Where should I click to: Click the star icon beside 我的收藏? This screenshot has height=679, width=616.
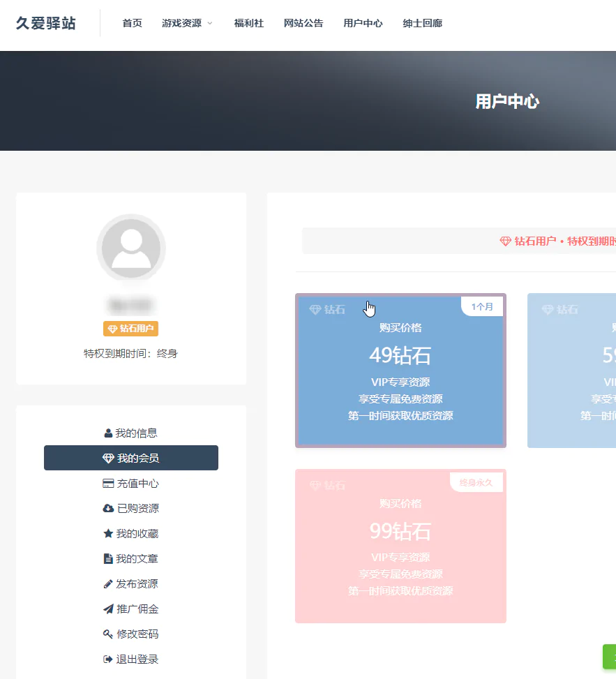pos(108,533)
